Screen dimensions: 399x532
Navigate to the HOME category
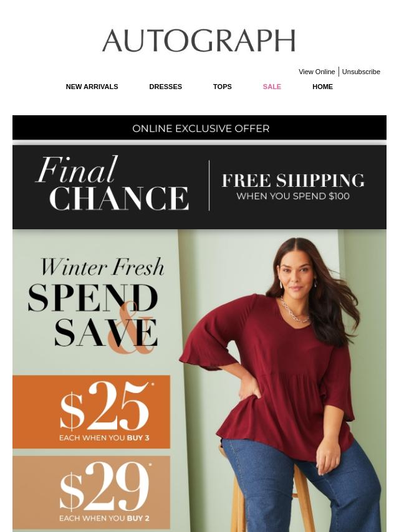(x=322, y=87)
